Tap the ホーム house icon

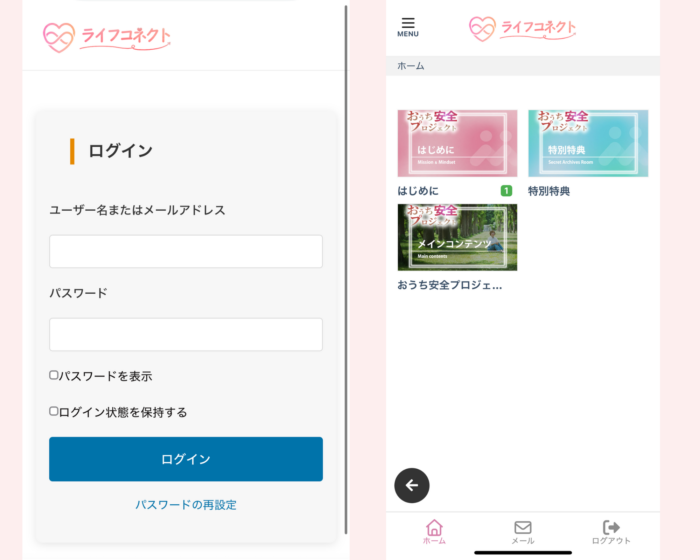pos(434,529)
